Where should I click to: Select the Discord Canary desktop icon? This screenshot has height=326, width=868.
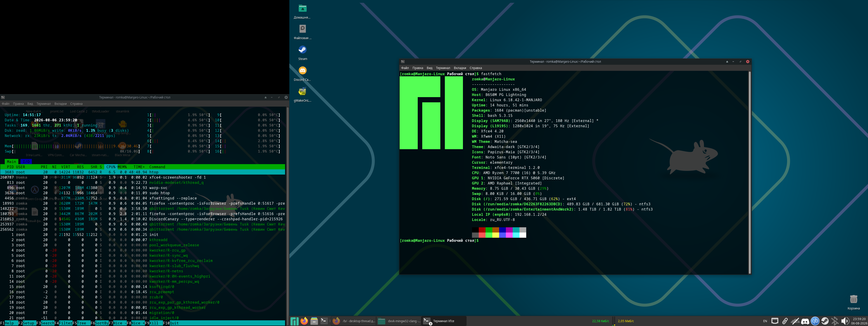click(302, 74)
